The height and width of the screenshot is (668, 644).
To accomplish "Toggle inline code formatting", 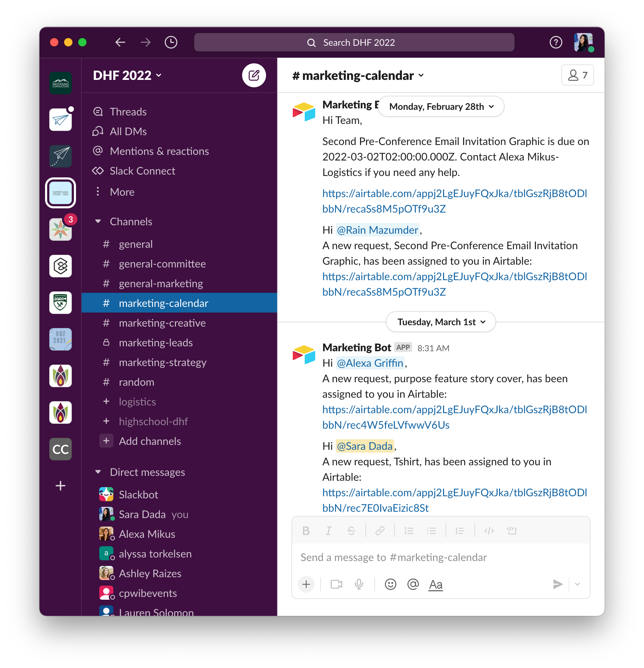I will click(x=489, y=531).
